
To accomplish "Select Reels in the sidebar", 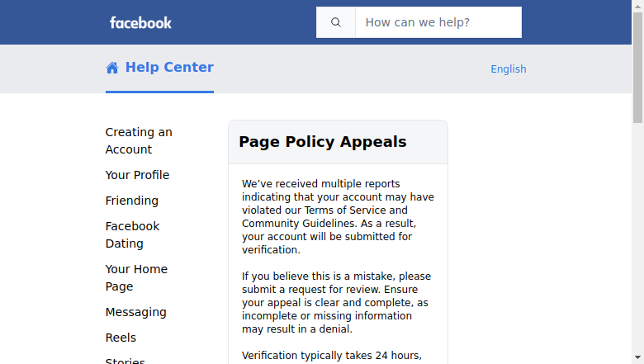I will (x=121, y=338).
